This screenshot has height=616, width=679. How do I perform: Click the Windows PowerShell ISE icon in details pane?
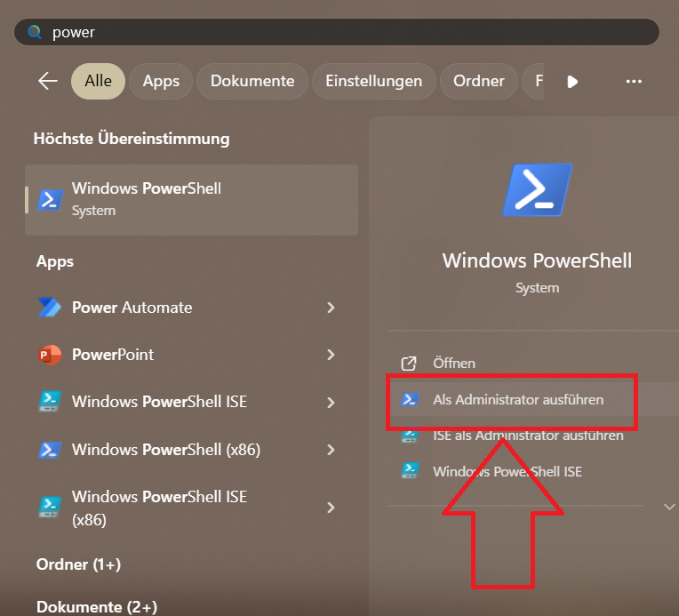[x=410, y=470]
